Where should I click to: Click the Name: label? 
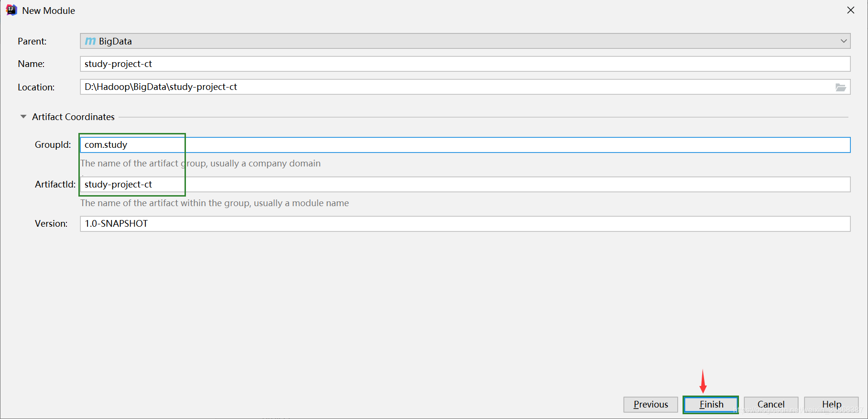31,64
